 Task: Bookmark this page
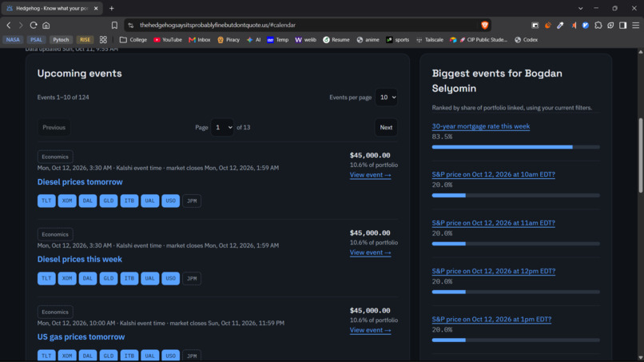(114, 25)
